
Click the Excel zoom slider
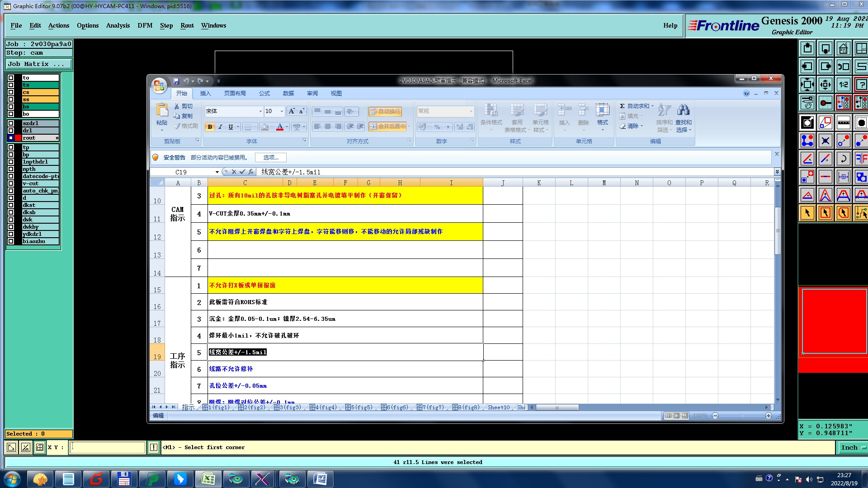click(x=741, y=416)
